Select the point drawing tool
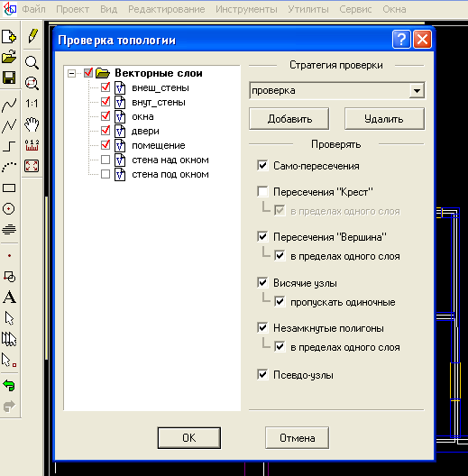This screenshot has width=468, height=476. 9,256
